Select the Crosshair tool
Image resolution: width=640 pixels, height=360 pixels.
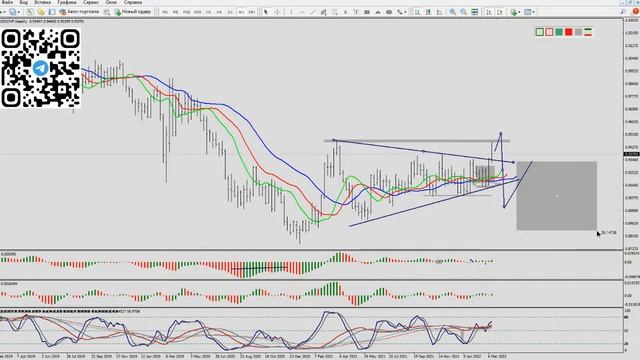277,12
